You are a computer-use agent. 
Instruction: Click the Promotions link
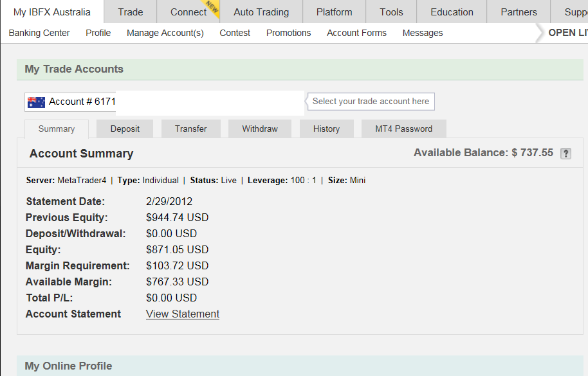click(x=288, y=33)
